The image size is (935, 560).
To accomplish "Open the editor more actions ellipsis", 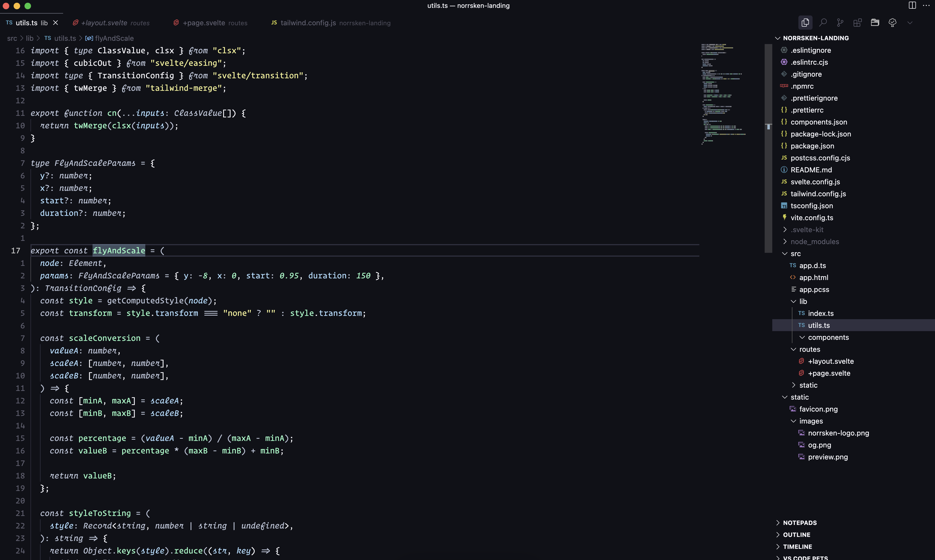I will click(x=926, y=5).
